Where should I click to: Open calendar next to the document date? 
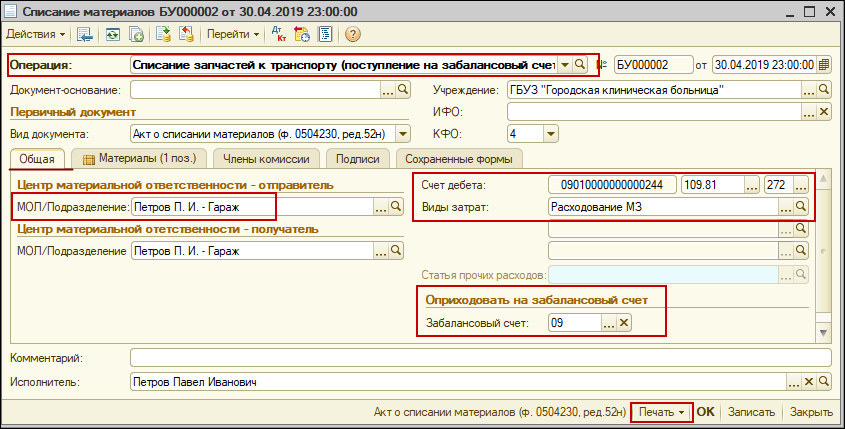point(823,65)
